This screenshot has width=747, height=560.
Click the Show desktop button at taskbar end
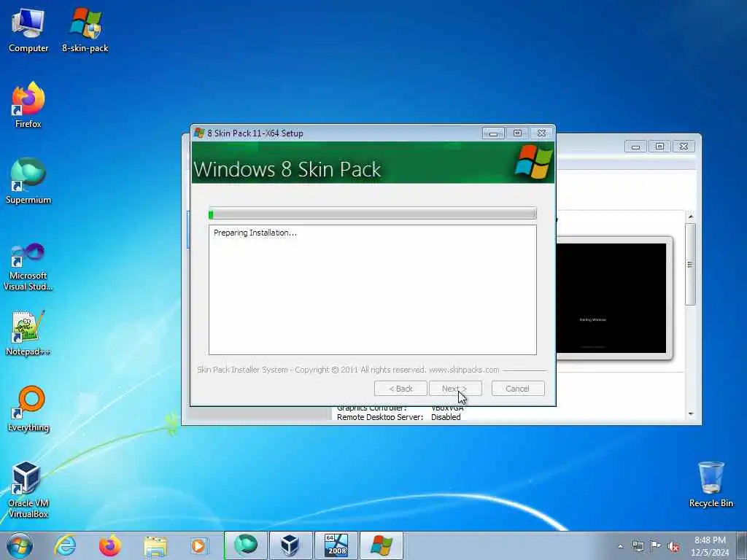(741, 545)
